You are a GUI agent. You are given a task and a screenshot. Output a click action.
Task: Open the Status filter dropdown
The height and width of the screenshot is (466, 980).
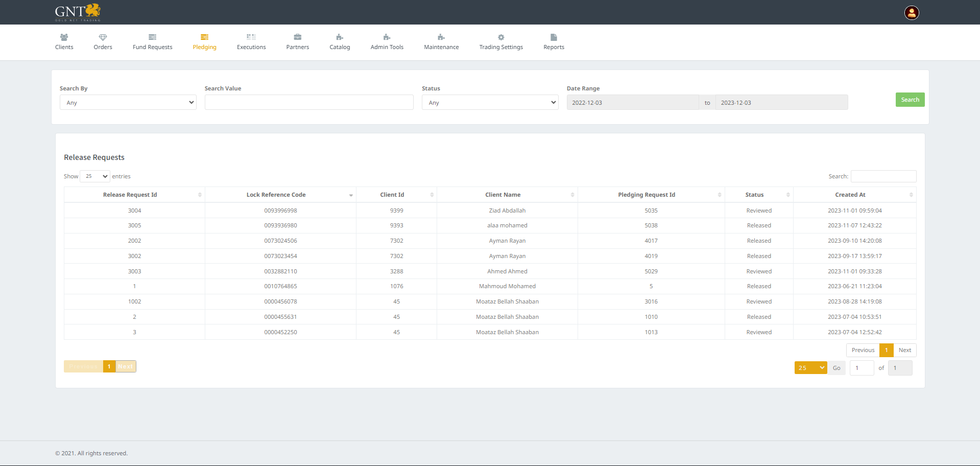point(490,103)
